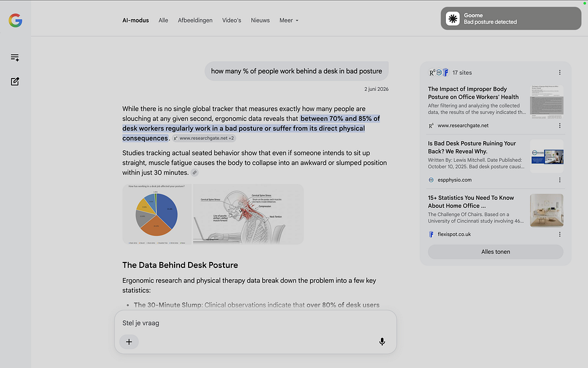Click the Goome bad posture notification
Screen dimensions: 588x368
pos(511,18)
